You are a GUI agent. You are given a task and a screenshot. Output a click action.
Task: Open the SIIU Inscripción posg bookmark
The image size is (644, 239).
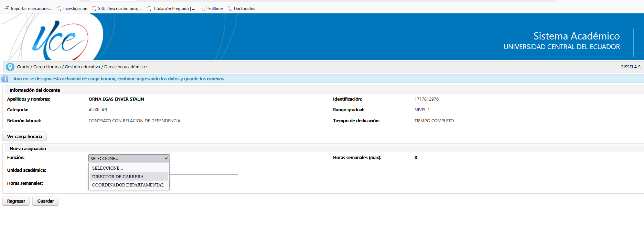117,9
